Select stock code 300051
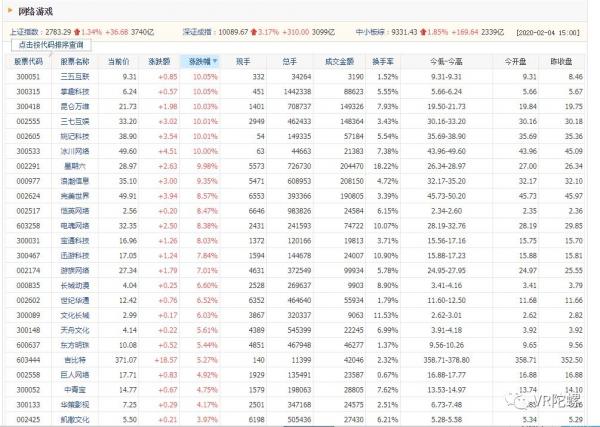Image resolution: width=600 pixels, height=427 pixels. 28,77
